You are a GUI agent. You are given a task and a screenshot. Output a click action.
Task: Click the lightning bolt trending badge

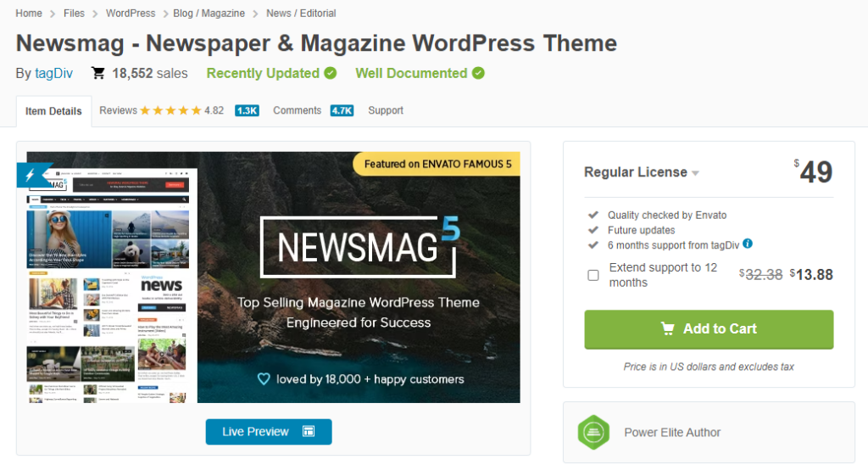[x=33, y=175]
